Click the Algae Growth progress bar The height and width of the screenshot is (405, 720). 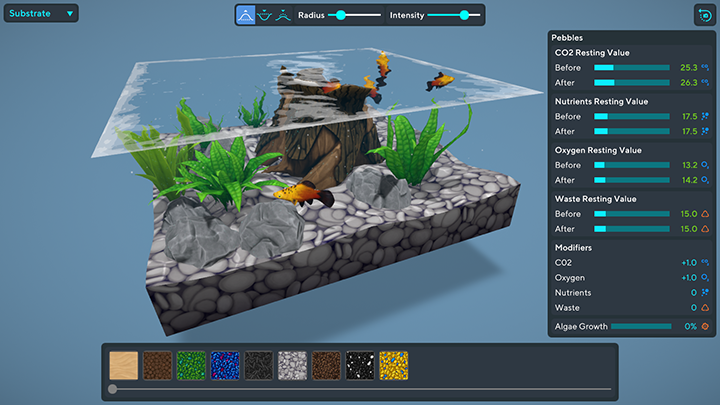point(641,326)
